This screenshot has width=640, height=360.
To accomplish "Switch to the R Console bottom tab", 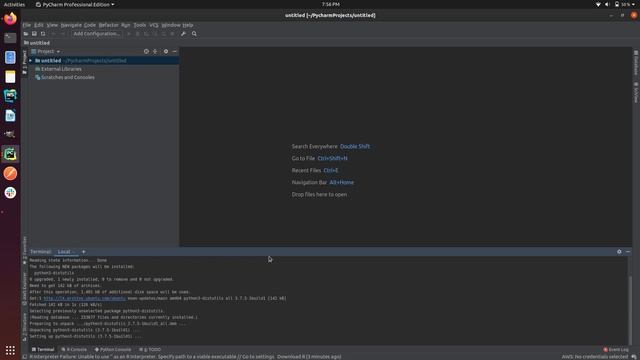I will (x=74, y=349).
